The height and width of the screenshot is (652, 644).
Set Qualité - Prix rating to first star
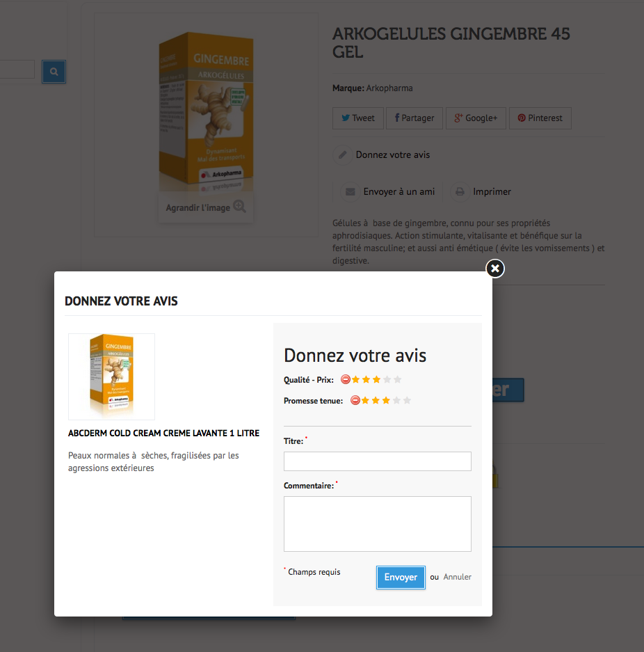pyautogui.click(x=355, y=379)
